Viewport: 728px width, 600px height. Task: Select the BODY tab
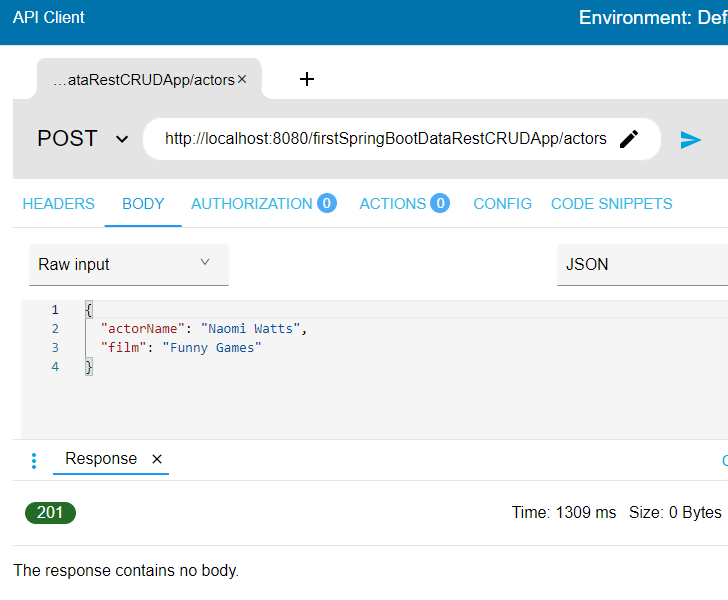[143, 204]
